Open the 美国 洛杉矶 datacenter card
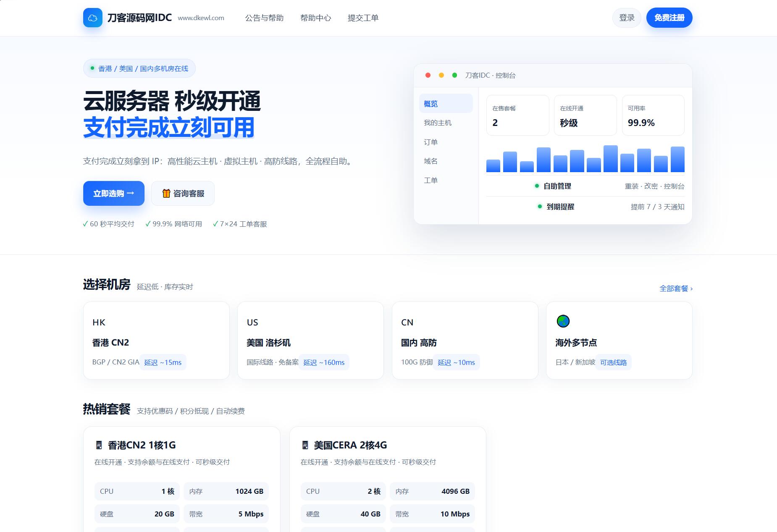 click(x=310, y=341)
